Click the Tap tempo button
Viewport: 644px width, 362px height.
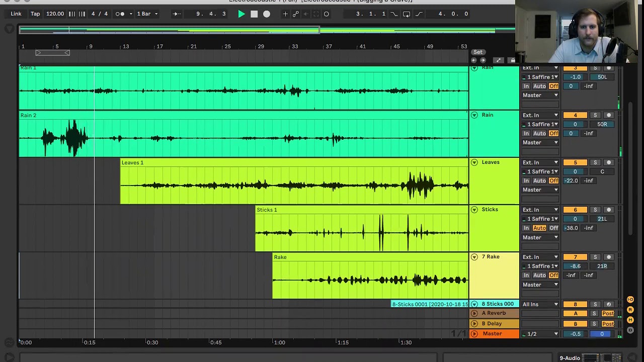[x=35, y=14]
